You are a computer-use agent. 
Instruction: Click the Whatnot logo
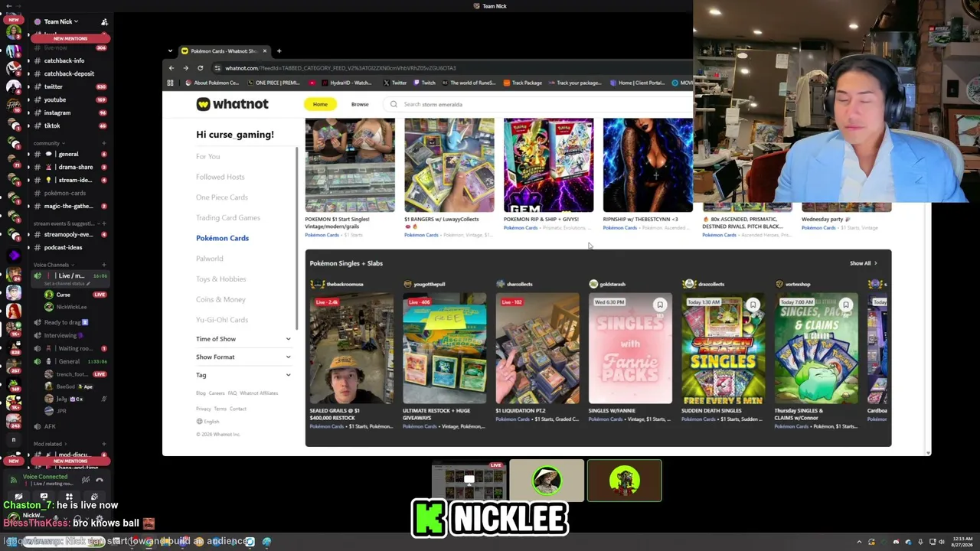tap(232, 104)
